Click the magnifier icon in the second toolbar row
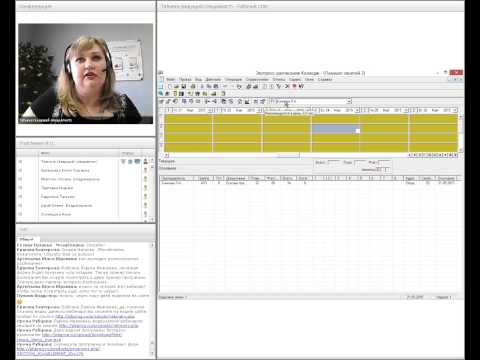This screenshot has width=480, height=360. coord(161,94)
